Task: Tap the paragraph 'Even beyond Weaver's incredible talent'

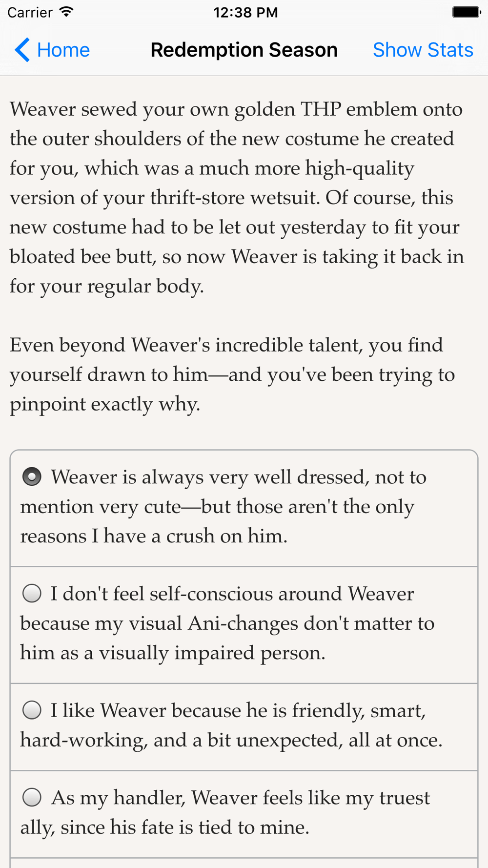Action: 232,374
